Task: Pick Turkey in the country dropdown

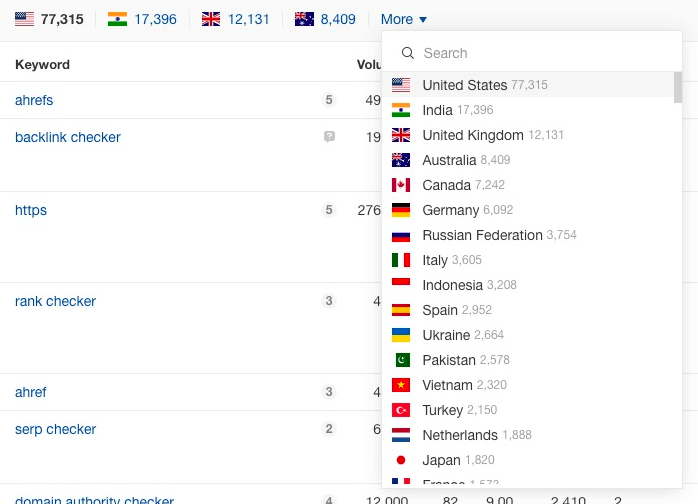Action: 528,410
